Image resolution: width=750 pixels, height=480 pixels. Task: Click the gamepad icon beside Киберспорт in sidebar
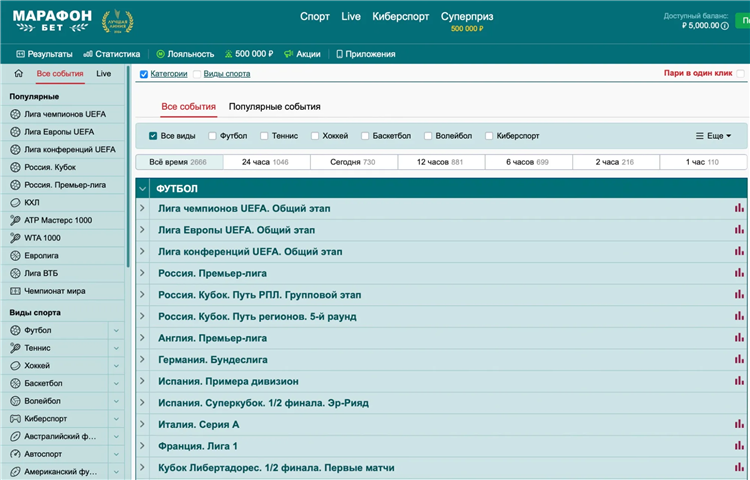pos(15,419)
